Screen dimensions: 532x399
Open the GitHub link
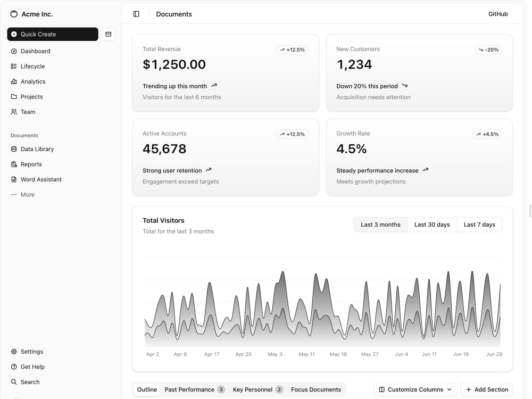[x=498, y=14]
